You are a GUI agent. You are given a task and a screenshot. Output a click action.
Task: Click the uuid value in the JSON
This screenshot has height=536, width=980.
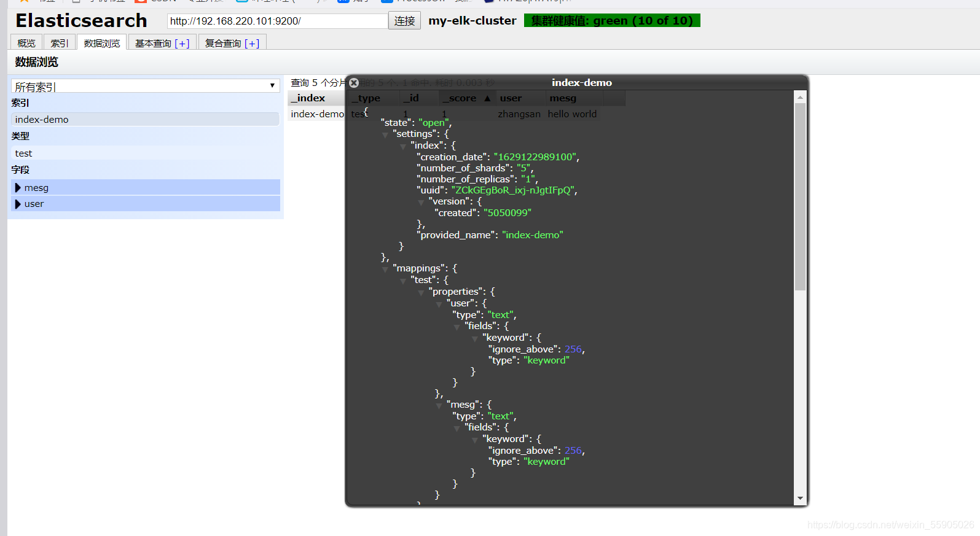[x=513, y=190]
